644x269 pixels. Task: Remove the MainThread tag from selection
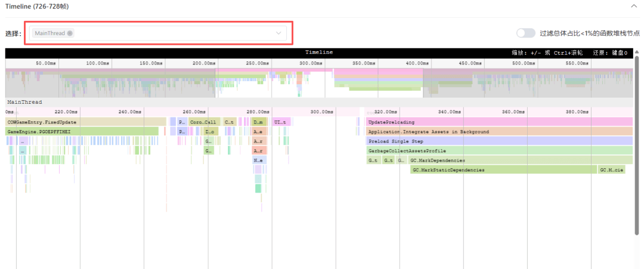coord(70,33)
